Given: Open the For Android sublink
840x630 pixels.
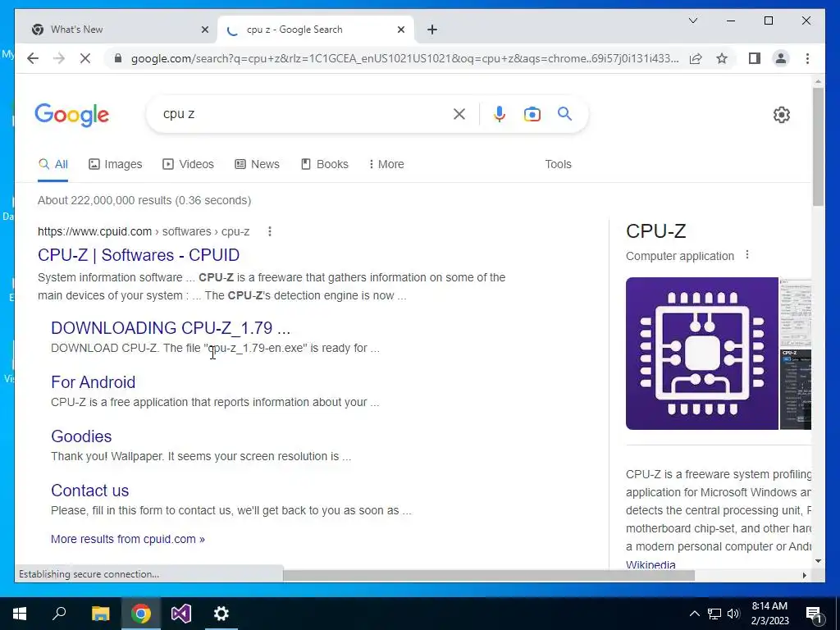Looking at the screenshot, I should point(94,382).
